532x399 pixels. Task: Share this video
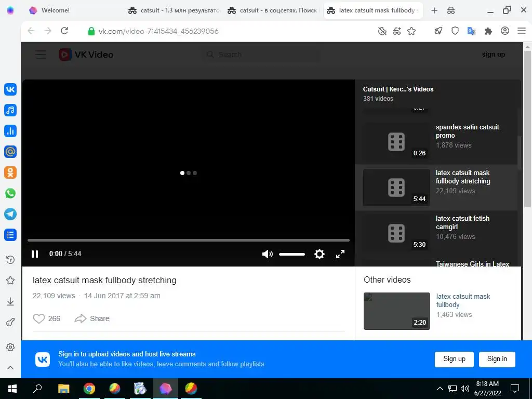point(92,318)
